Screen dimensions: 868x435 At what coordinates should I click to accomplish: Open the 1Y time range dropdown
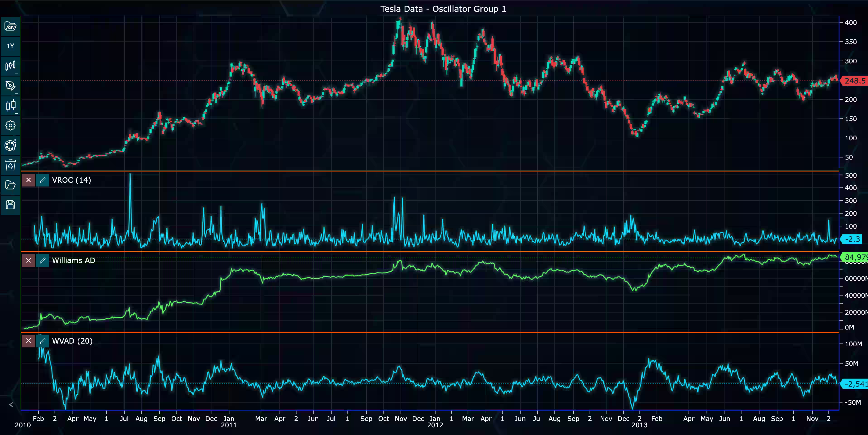[10, 46]
